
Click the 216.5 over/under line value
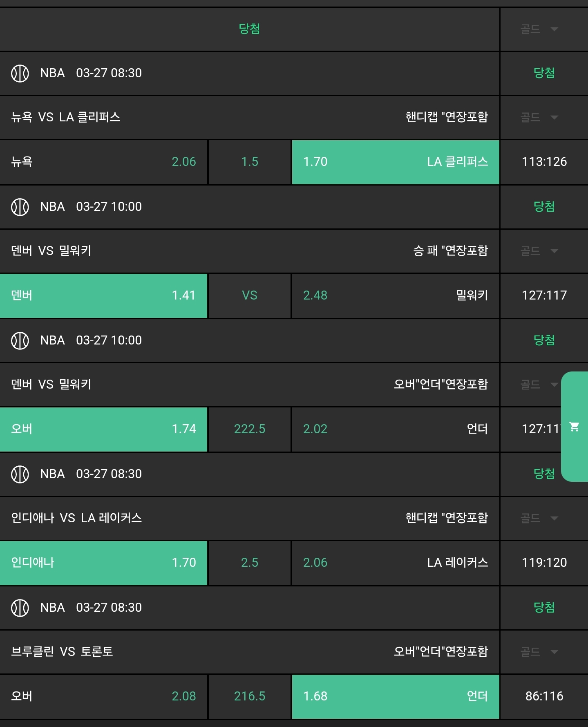pyautogui.click(x=249, y=696)
